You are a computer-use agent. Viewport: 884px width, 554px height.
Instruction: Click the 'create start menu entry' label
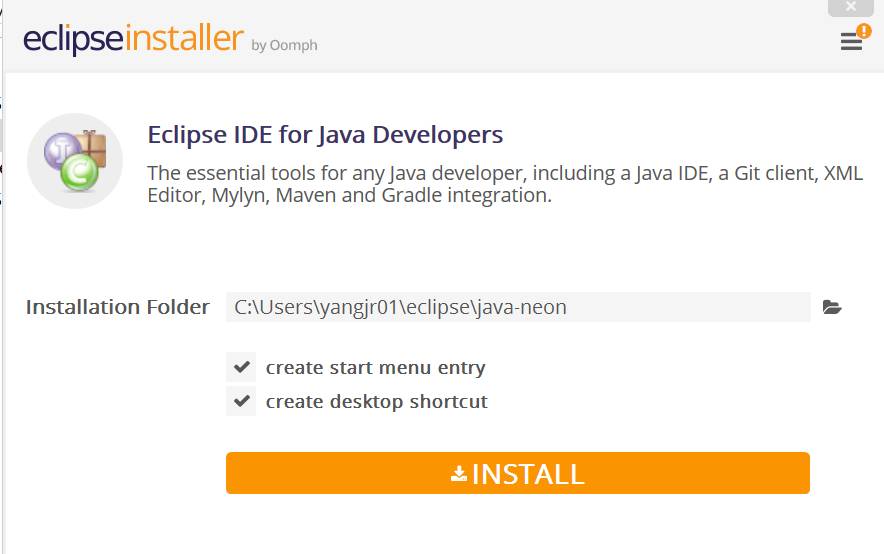(375, 367)
